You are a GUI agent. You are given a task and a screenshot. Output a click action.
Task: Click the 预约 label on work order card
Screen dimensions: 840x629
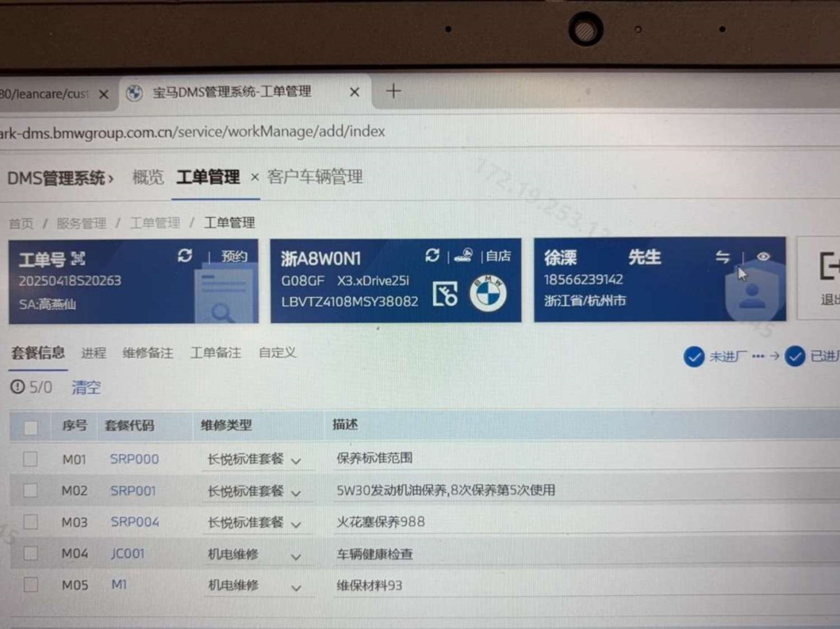tap(234, 256)
